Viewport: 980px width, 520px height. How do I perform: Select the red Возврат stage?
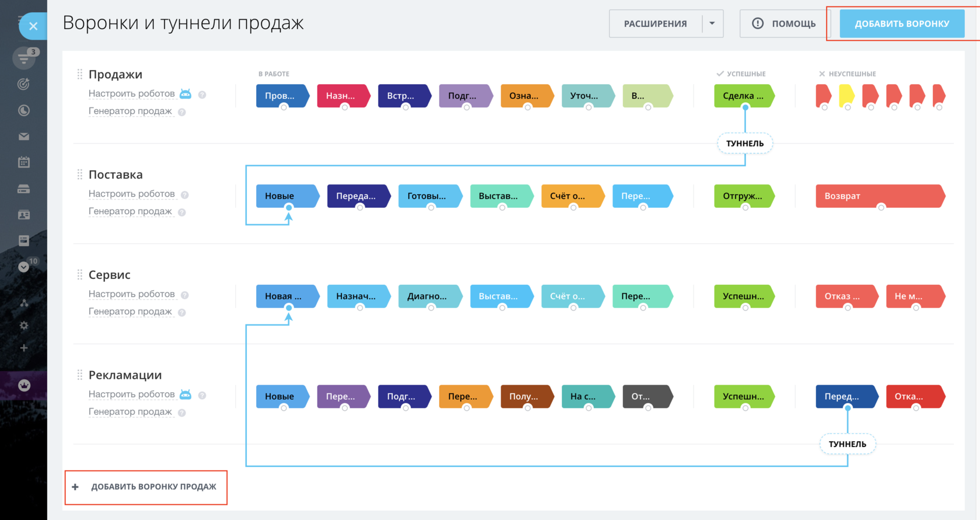click(880, 196)
